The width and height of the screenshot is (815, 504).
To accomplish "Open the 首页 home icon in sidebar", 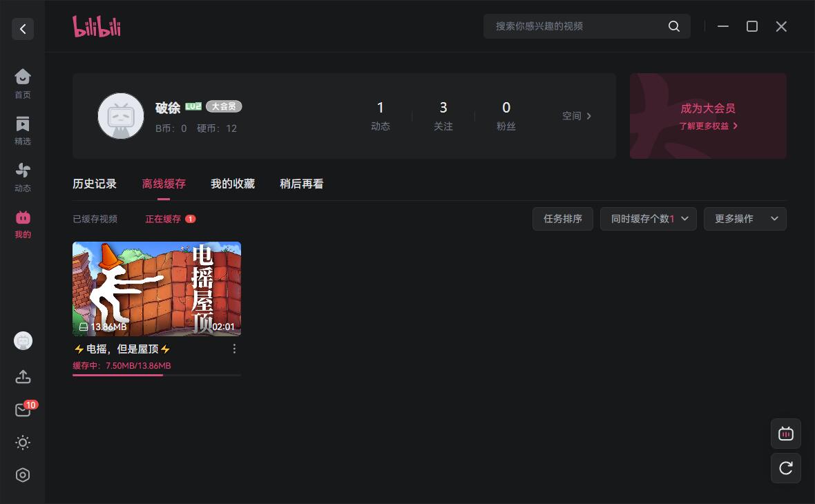I will (x=23, y=77).
